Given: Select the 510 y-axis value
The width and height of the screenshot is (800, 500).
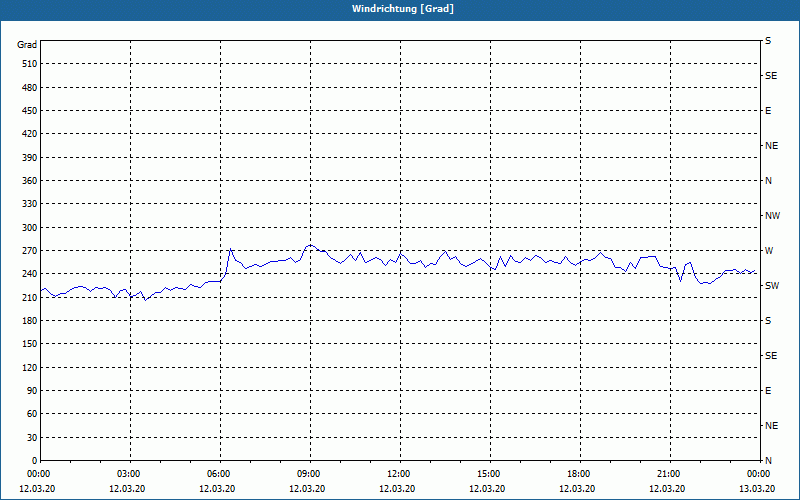Looking at the screenshot, I should [29, 64].
